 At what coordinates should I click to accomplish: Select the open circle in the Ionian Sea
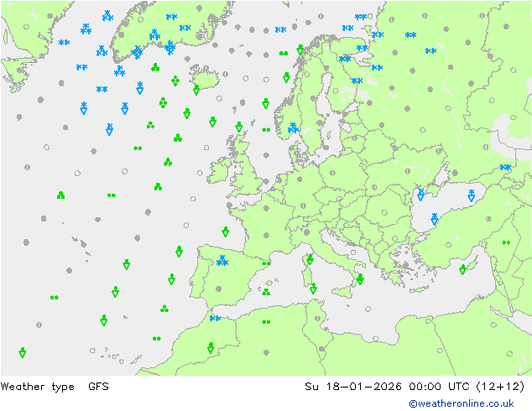click(368, 309)
